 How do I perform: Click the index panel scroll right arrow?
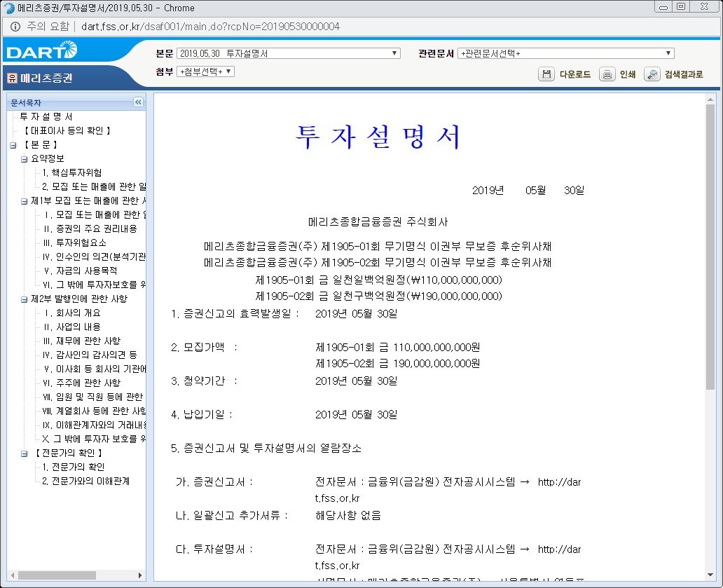(139, 575)
